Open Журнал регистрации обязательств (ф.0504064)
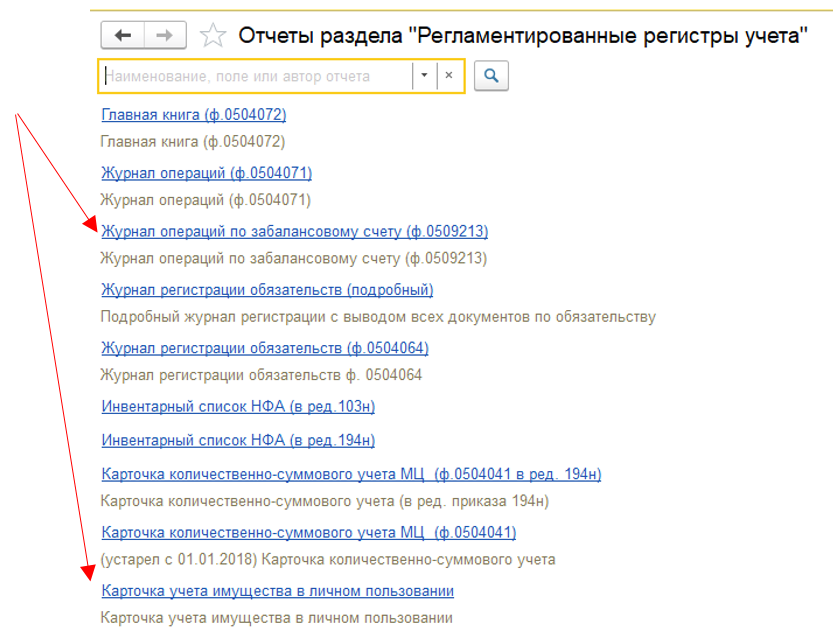This screenshot has width=833, height=641. coord(265,348)
